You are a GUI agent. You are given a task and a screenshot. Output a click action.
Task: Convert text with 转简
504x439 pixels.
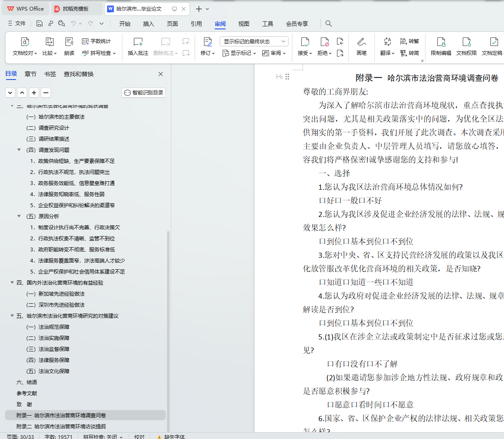[x=410, y=53]
